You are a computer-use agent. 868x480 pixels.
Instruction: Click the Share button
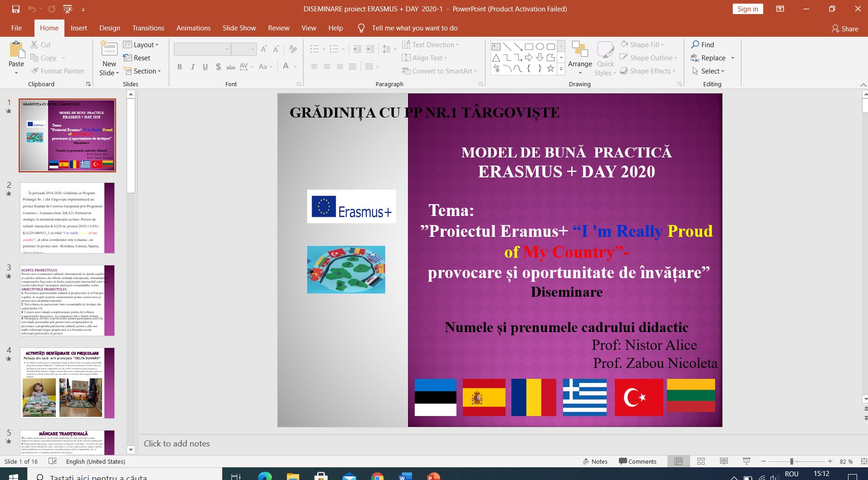tap(844, 29)
